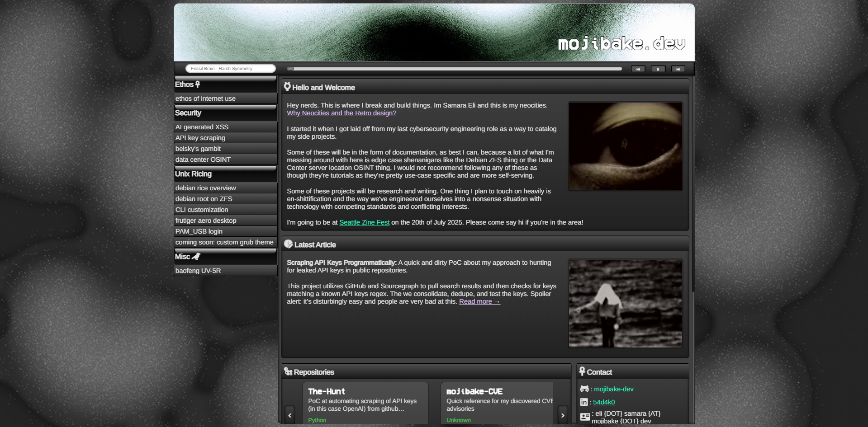Open the "belsky's gambit" page

(x=226, y=149)
